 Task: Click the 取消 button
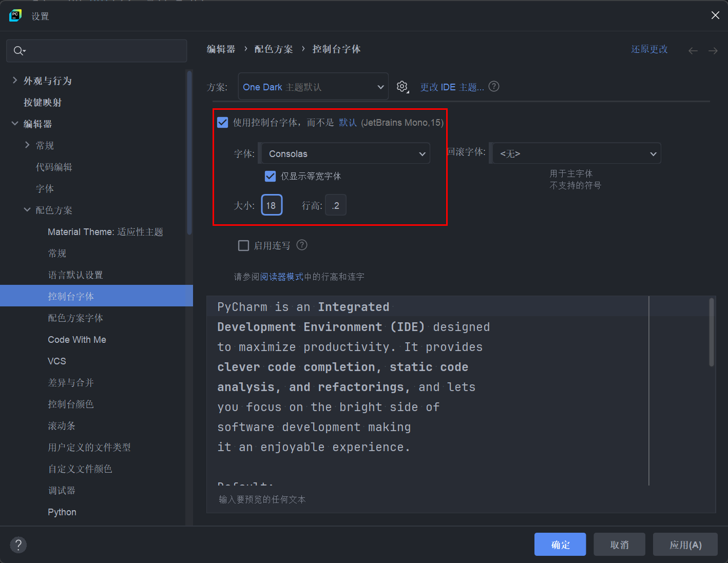(x=619, y=544)
